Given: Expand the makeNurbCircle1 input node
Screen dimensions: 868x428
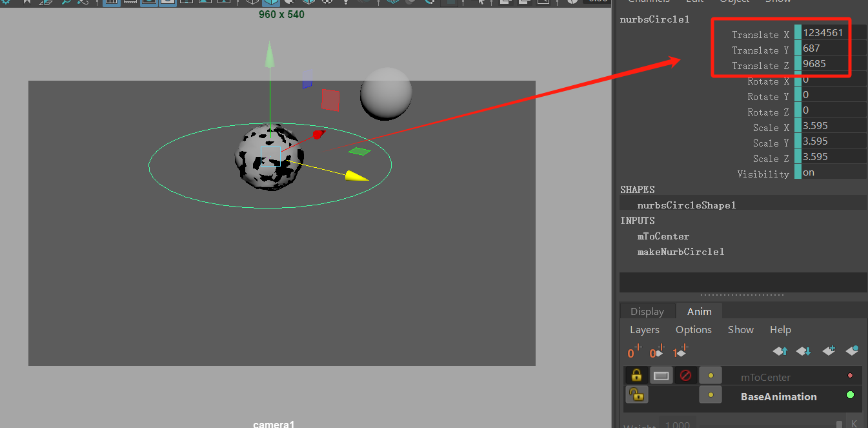Looking at the screenshot, I should click(681, 252).
